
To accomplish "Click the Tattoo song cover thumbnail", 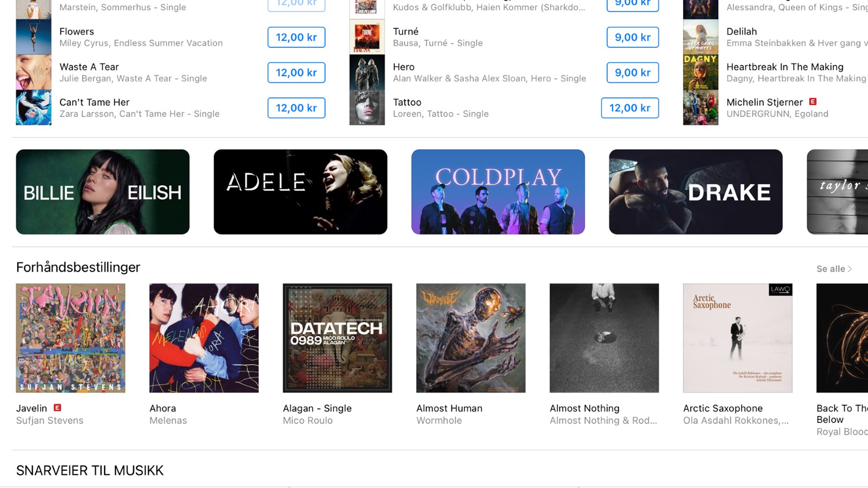I will tap(367, 107).
